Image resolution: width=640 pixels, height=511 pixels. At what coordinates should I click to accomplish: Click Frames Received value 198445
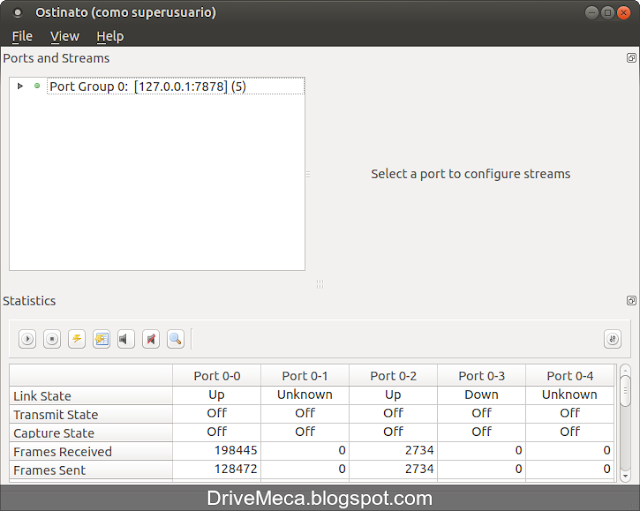217,450
